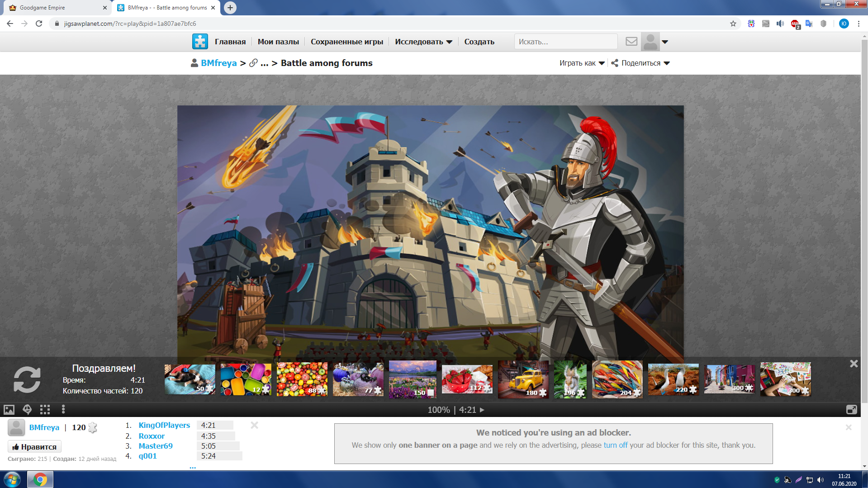Open the 50-piece kitten puzzle thumbnail
The height and width of the screenshot is (488, 868).
(190, 379)
